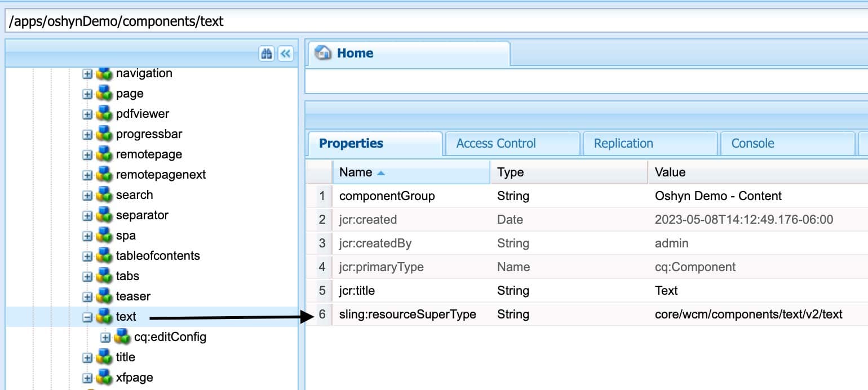Open the Replication tab

click(623, 144)
